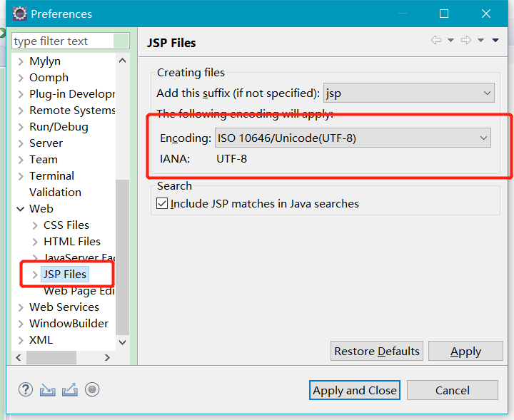
Task: Click the tree's vertical scrollbar
Action: pos(122,257)
